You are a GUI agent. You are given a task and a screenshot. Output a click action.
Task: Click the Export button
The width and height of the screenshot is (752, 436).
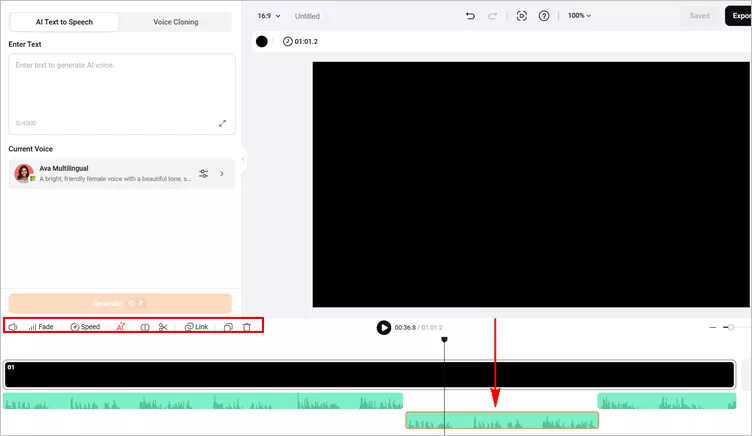point(739,16)
